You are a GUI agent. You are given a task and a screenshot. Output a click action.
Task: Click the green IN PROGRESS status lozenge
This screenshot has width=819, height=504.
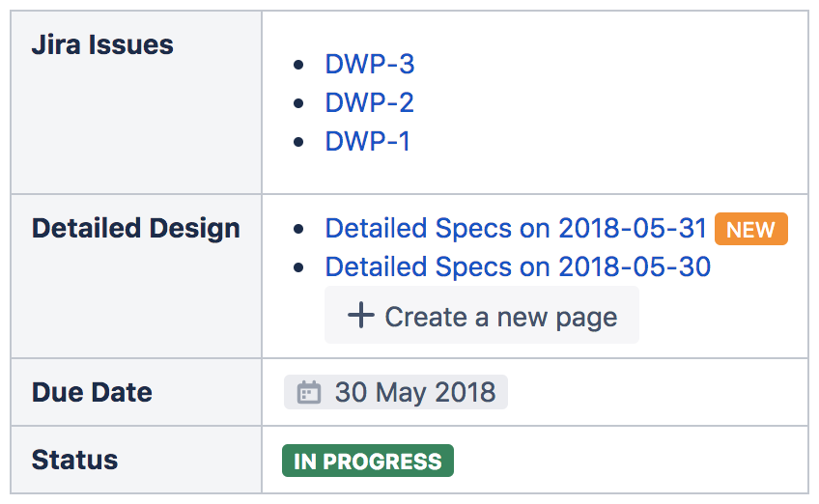(367, 461)
